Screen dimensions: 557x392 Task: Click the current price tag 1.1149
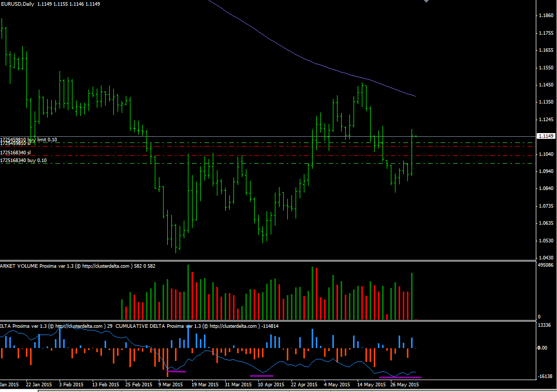[x=546, y=136]
